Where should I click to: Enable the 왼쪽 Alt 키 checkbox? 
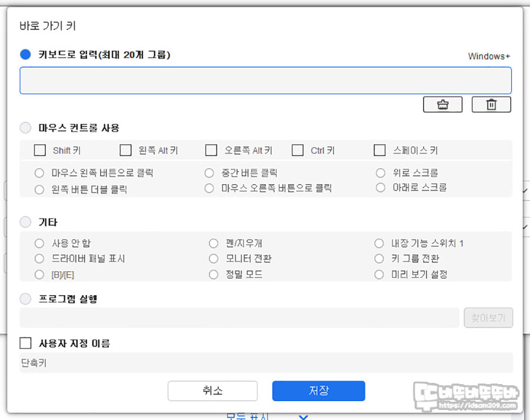tap(125, 150)
